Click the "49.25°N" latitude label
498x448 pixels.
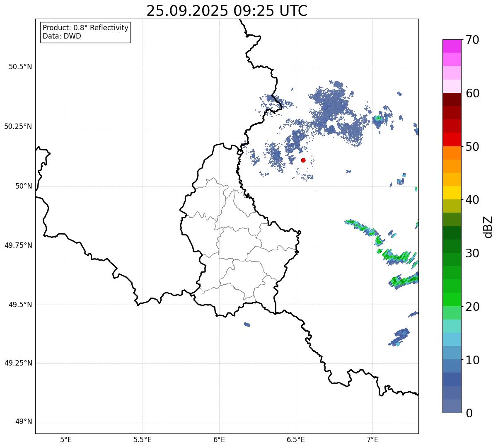(18, 363)
